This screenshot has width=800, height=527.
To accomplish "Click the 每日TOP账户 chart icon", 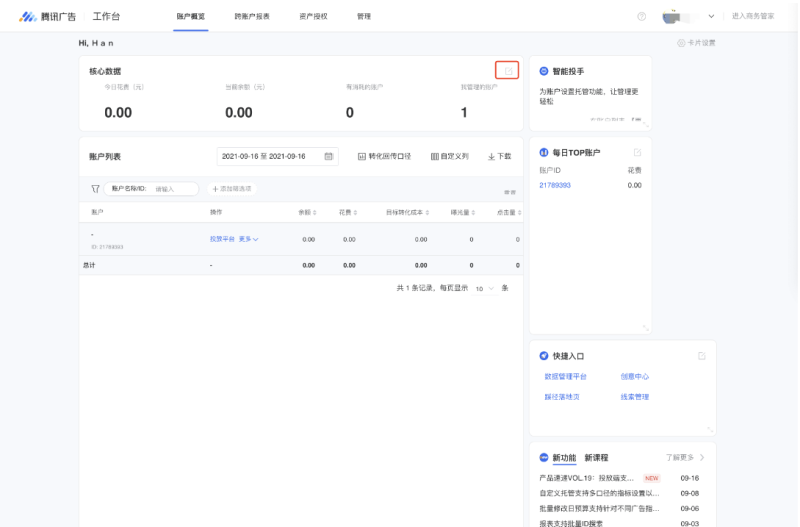I will pos(544,153).
